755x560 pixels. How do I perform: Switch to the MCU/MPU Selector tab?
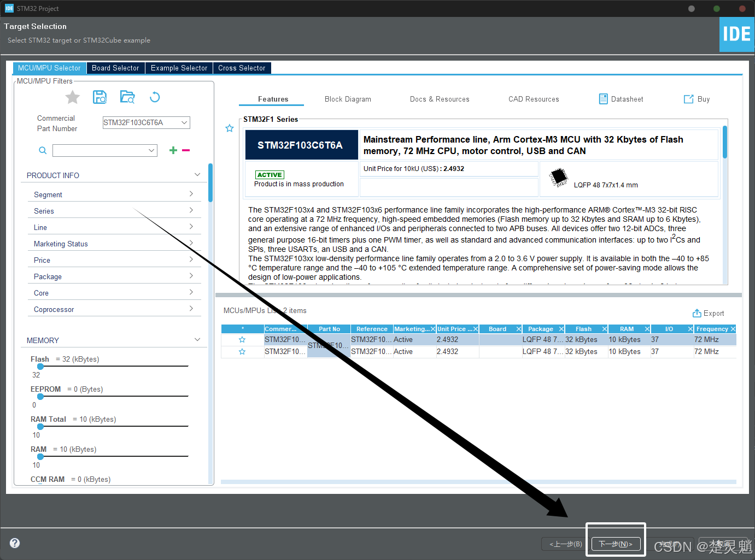[49, 68]
